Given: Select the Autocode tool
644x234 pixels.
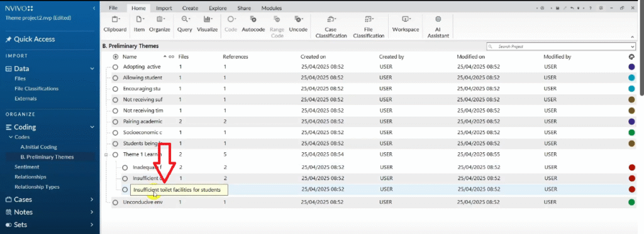Looking at the screenshot, I should point(253,24).
